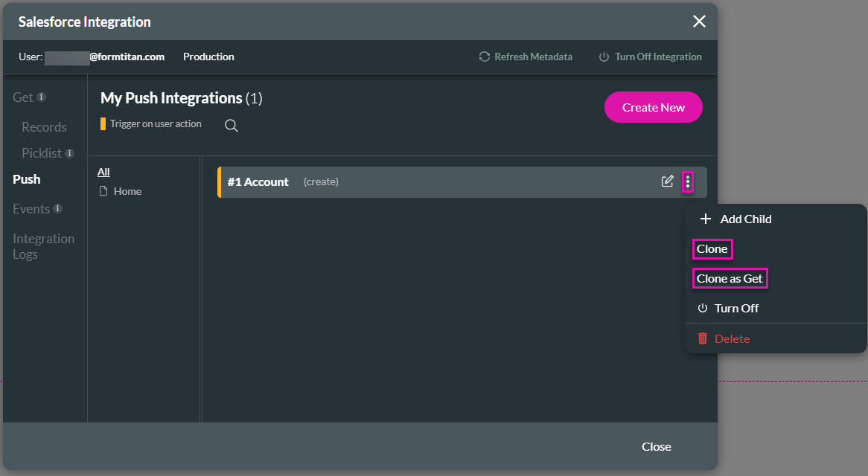The width and height of the screenshot is (868, 476).
Task: Click the info icon beside Picklist
Action: pos(69,153)
